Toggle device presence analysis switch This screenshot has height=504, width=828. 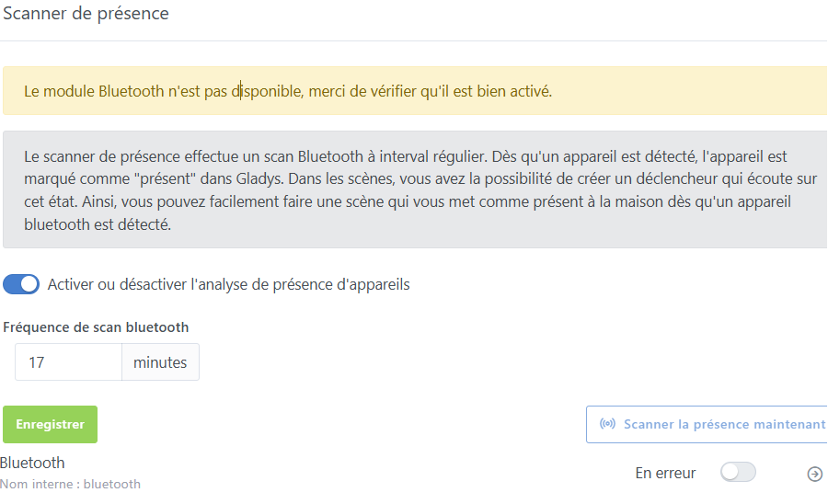(21, 284)
